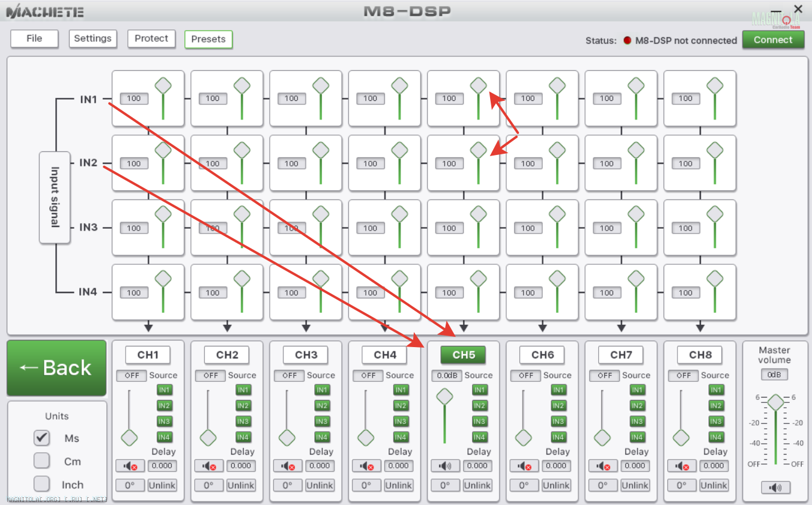Click the IN1 to CH1 mixer slider handle
Screen dimensions: 812x505
coord(163,85)
